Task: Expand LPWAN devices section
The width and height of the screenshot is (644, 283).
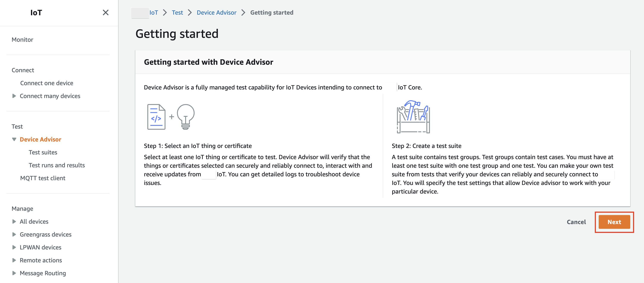Action: point(14,247)
